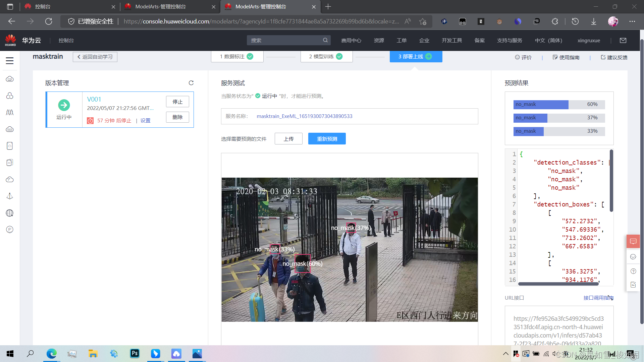
Task: Click the JSON panel vertical scrollbar
Action: point(611,181)
